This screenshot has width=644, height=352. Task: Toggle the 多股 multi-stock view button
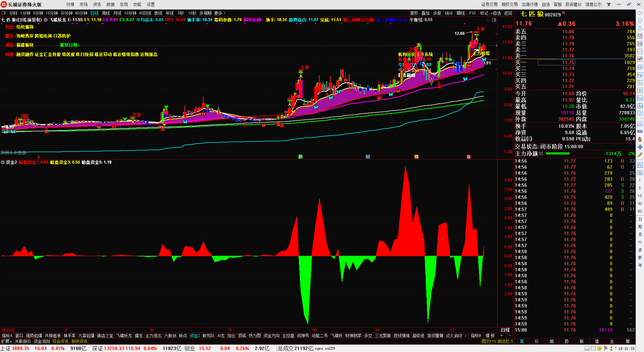click(437, 13)
